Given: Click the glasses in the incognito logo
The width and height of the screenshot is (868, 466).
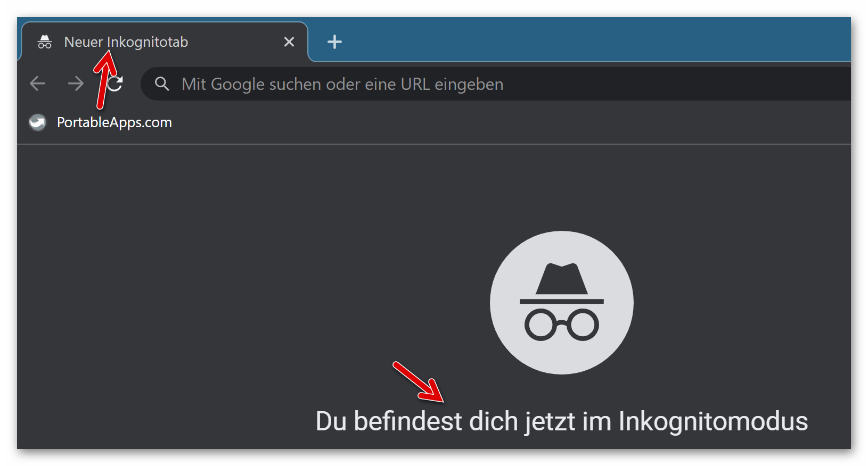Looking at the screenshot, I should [x=561, y=324].
